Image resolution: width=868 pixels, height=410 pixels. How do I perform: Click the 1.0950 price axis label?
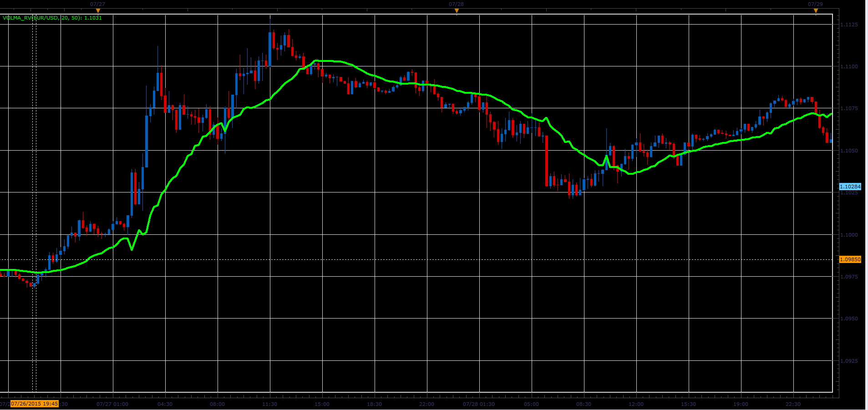pos(849,319)
